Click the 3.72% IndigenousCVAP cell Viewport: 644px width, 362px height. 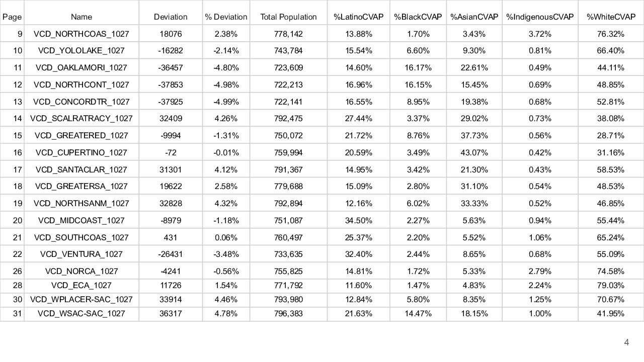540,34
